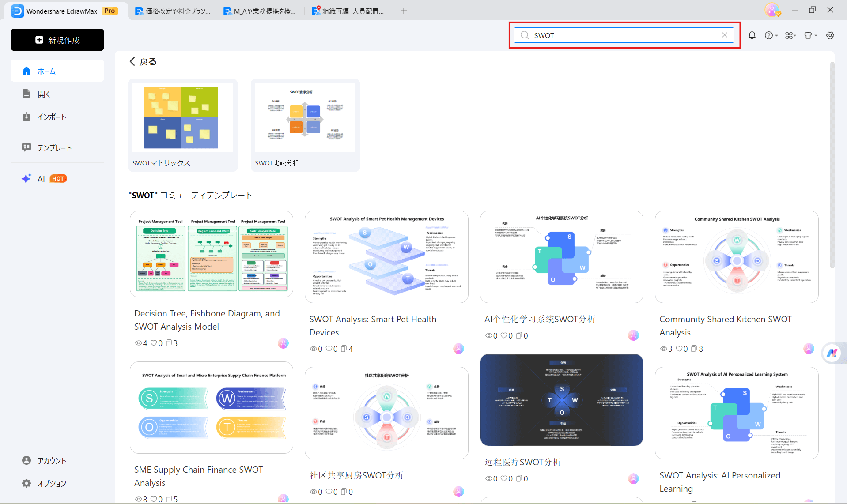This screenshot has height=504, width=847.
Task: Click the 新規作成 button
Action: [57, 40]
